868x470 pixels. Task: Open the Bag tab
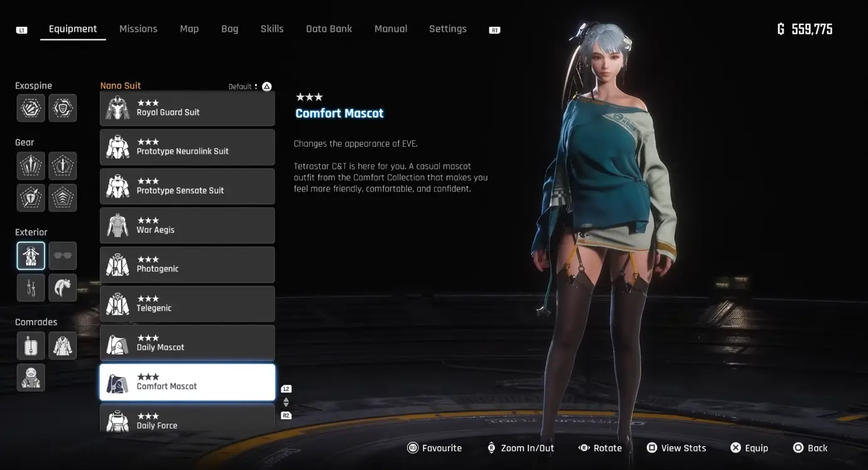pyautogui.click(x=230, y=29)
